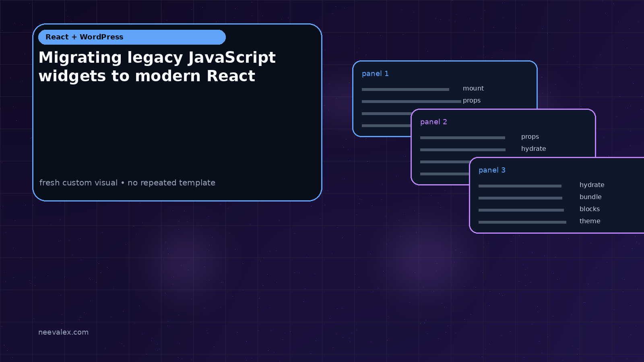Click the "hydrate" label in panel 3

click(592, 185)
